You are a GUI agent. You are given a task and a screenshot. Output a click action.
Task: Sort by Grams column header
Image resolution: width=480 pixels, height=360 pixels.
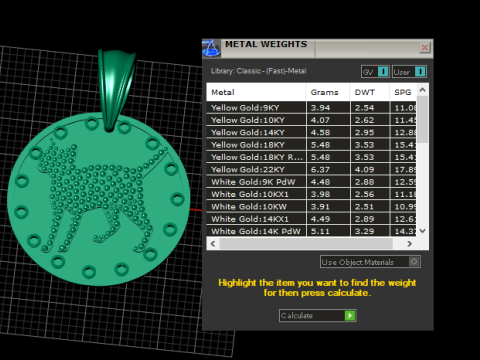[328, 92]
